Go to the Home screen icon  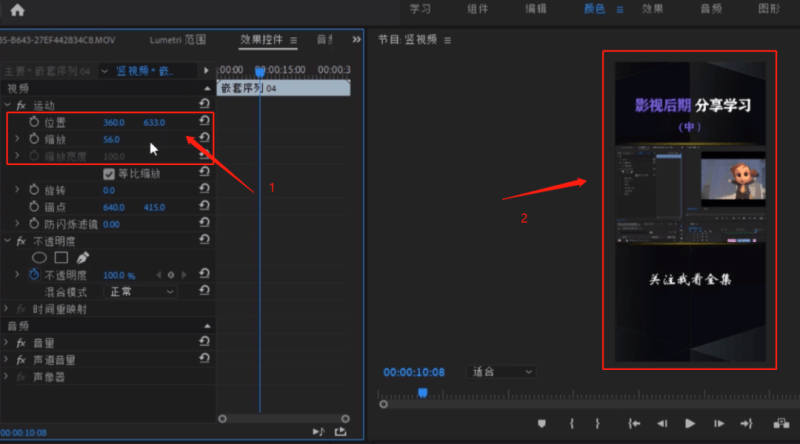click(x=17, y=10)
